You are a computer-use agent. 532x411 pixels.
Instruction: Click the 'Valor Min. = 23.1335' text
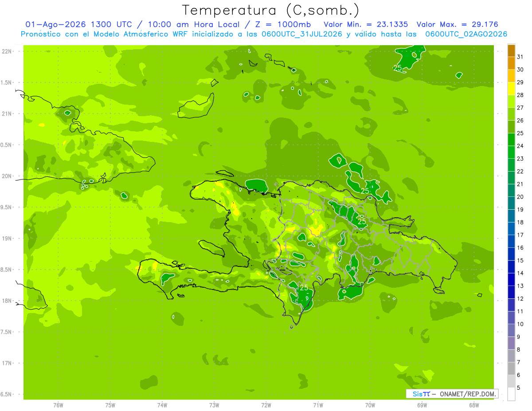tap(366, 24)
